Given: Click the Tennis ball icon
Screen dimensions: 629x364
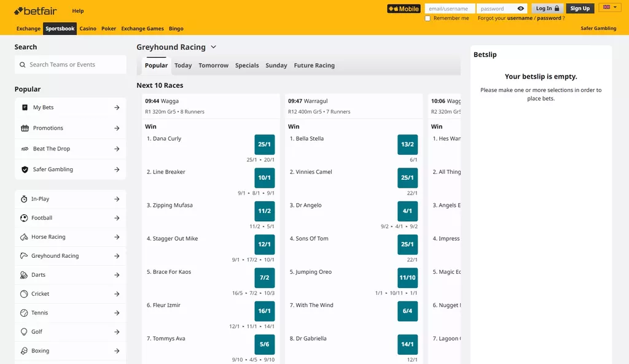Looking at the screenshot, I should click(x=24, y=312).
